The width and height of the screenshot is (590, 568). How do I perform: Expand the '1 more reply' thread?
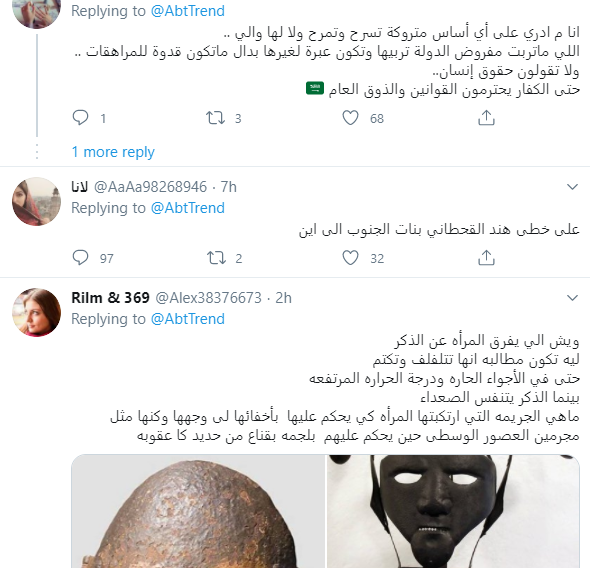113,152
